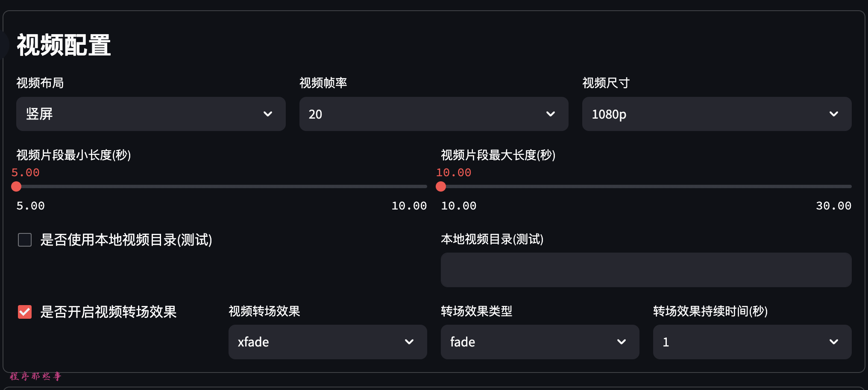Viewport: 868px width, 390px height.
Task: Click the chevron arrow in the fade box
Action: (x=622, y=342)
